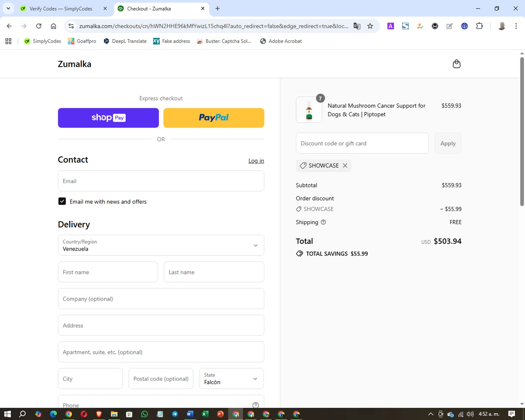Screen dimensions: 525x420
Task: Expand the Country/Region dropdown
Action: coord(161,245)
